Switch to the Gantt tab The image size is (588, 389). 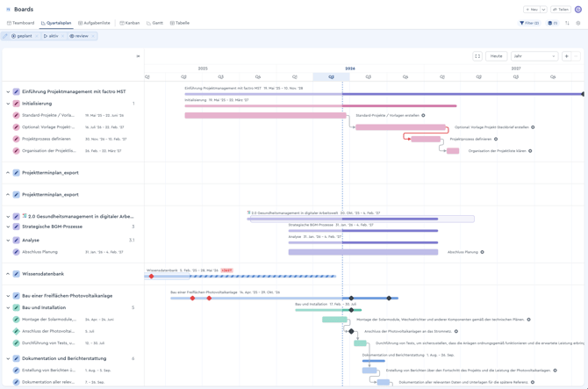click(x=154, y=23)
